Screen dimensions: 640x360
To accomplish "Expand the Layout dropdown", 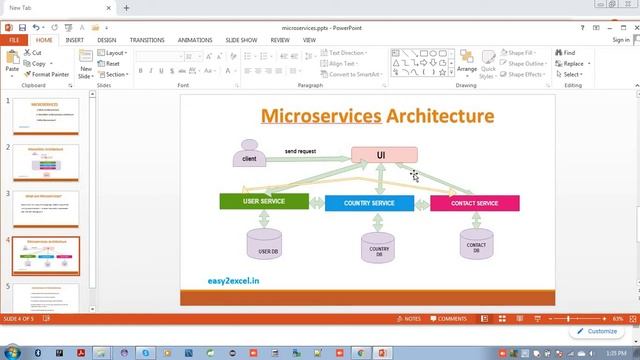I will [113, 53].
